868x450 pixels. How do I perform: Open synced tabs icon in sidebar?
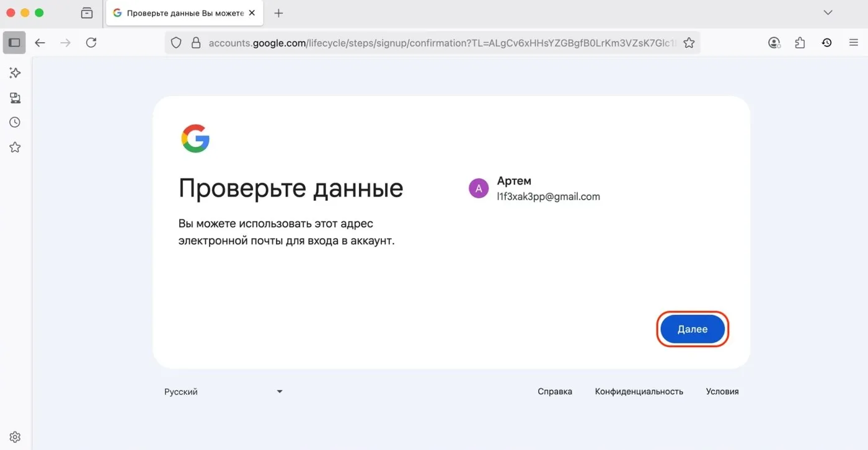[x=15, y=98]
